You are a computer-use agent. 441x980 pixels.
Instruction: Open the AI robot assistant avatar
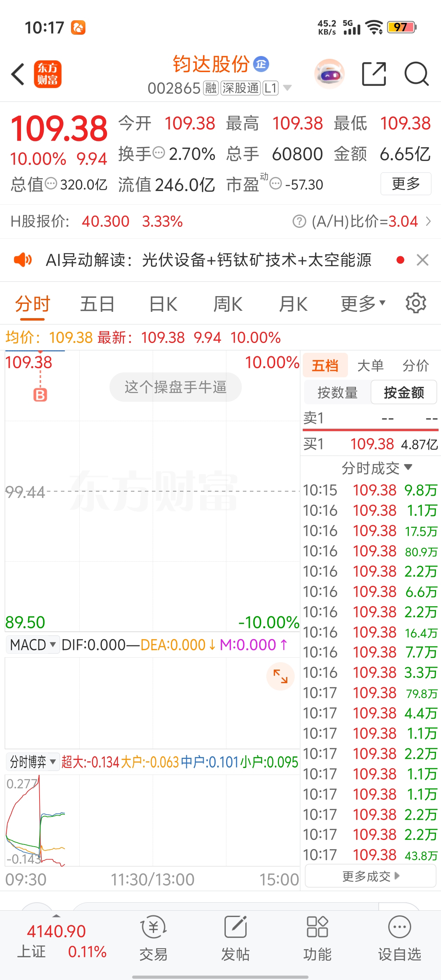point(329,74)
